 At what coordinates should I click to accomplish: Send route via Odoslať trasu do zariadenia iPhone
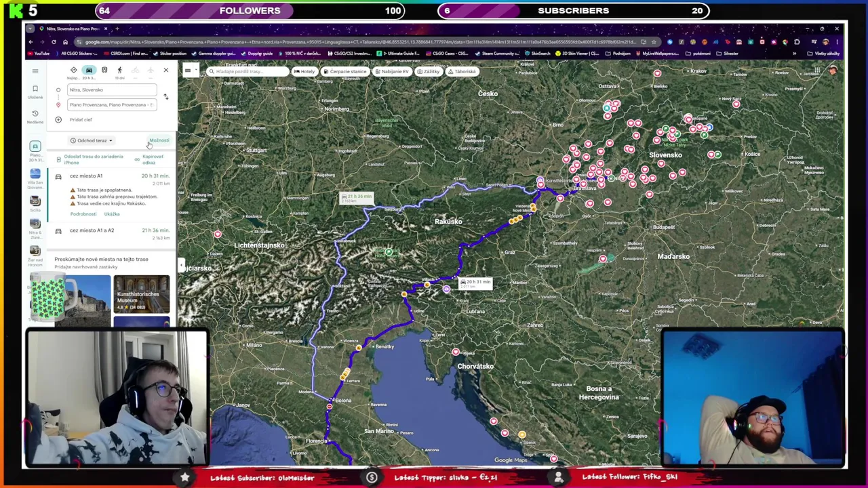pos(90,159)
